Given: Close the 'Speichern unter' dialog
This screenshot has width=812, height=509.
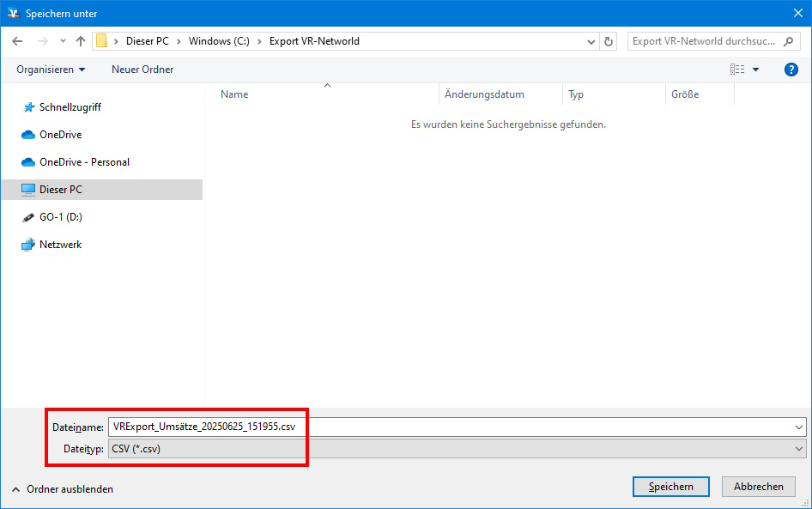Looking at the screenshot, I should pos(798,13).
